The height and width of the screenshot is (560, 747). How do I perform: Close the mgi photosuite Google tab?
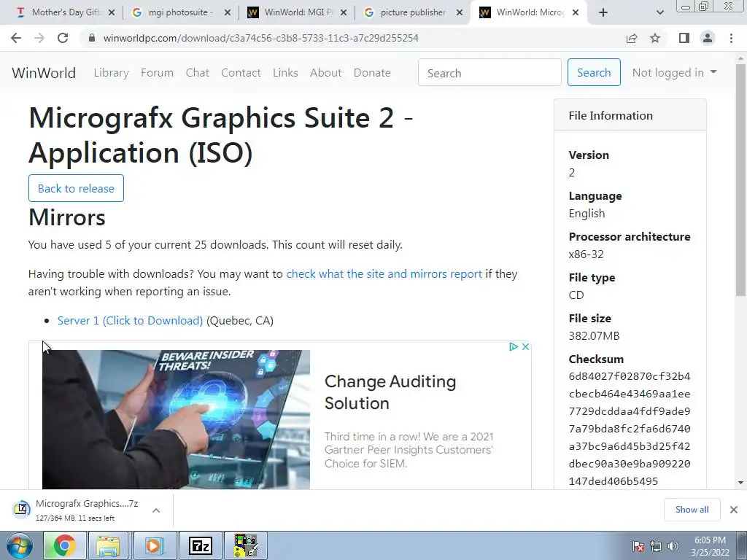tap(228, 12)
